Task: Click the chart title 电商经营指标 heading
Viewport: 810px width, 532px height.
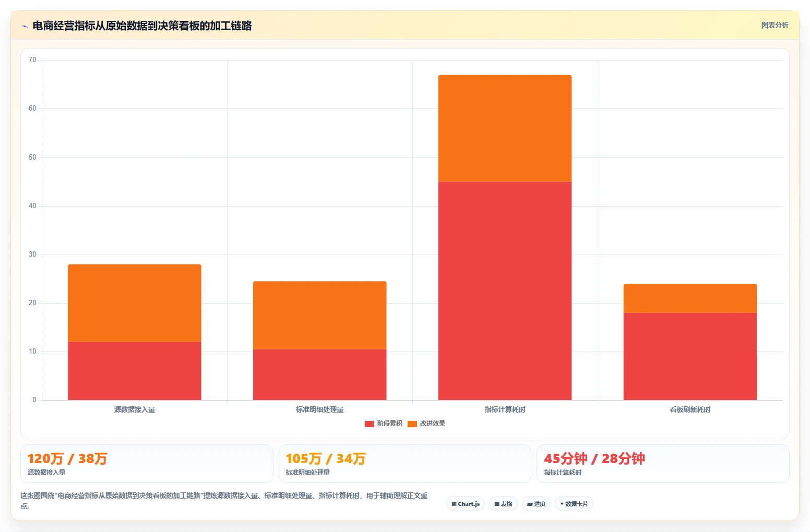Action: coord(142,26)
